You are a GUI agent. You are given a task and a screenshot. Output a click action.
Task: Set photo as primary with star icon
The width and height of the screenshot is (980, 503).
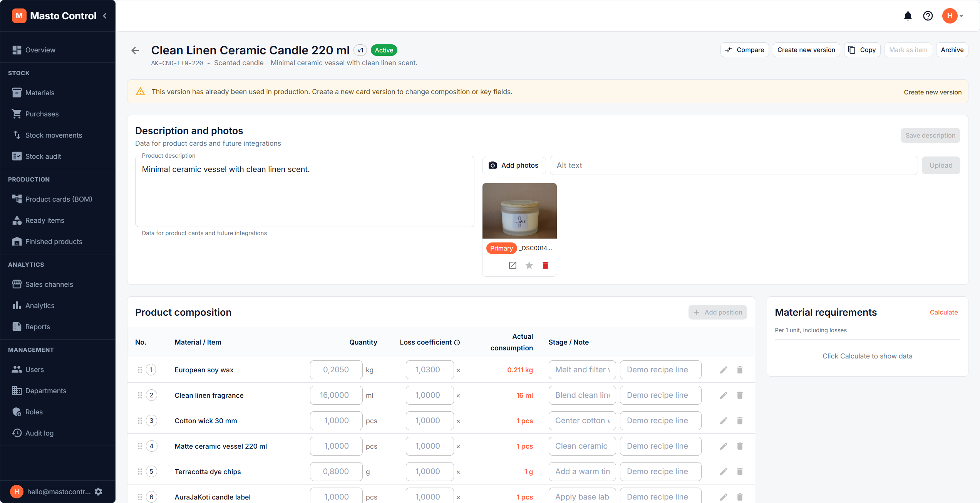(x=529, y=265)
